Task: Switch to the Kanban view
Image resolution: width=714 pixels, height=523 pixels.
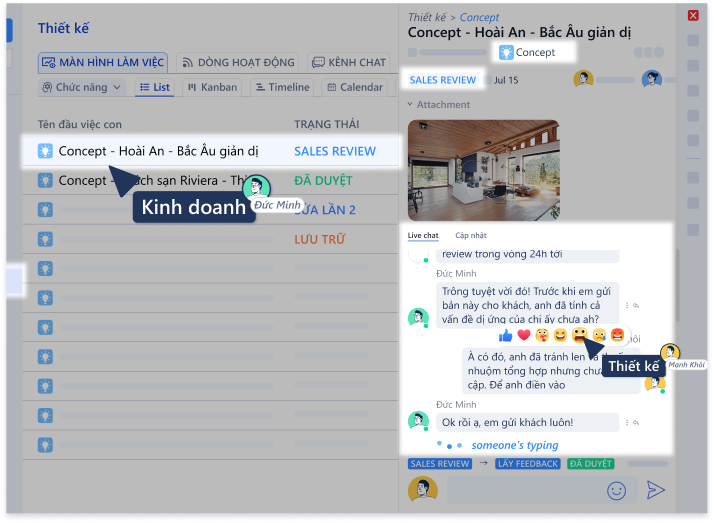Action: click(x=210, y=88)
